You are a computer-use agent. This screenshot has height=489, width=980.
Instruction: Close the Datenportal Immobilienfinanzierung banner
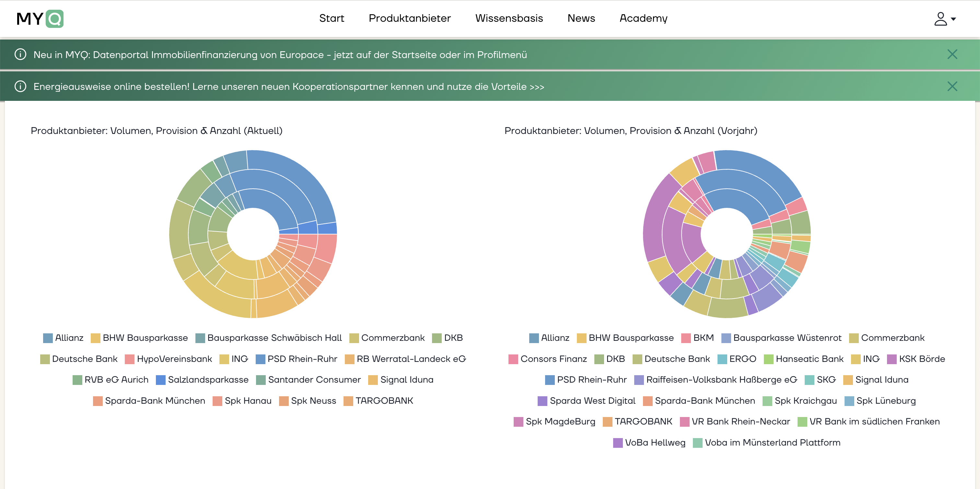[x=952, y=54]
